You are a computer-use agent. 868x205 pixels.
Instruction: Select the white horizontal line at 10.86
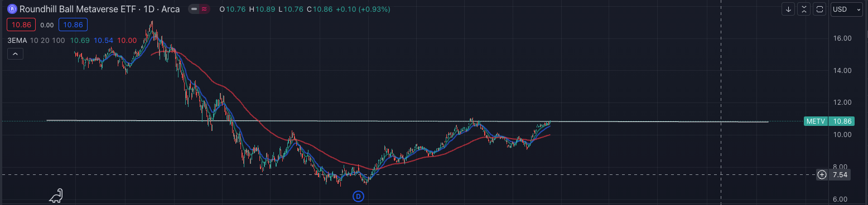pos(407,121)
